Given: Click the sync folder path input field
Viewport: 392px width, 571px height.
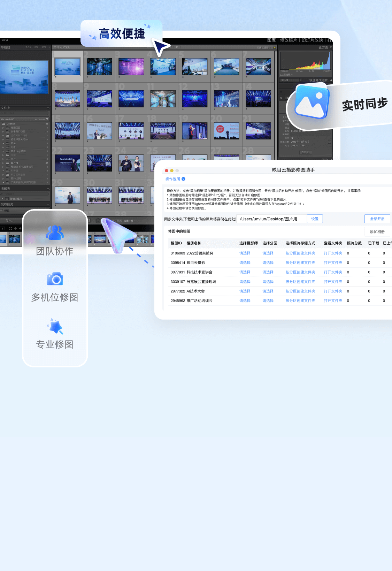Looking at the screenshot, I should pyautogui.click(x=271, y=219).
